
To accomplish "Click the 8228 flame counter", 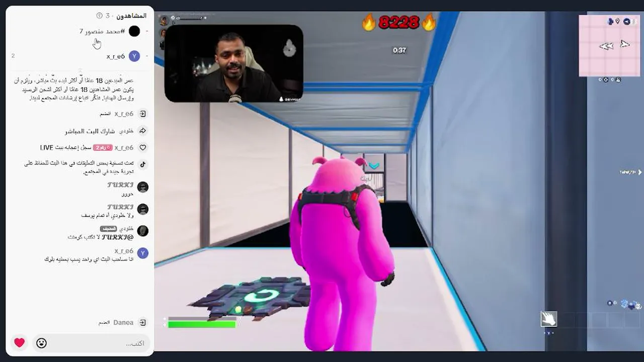I will point(399,23).
